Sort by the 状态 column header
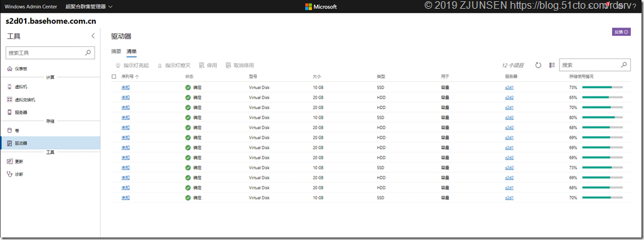Viewport: 644px width, 240px height. point(189,76)
